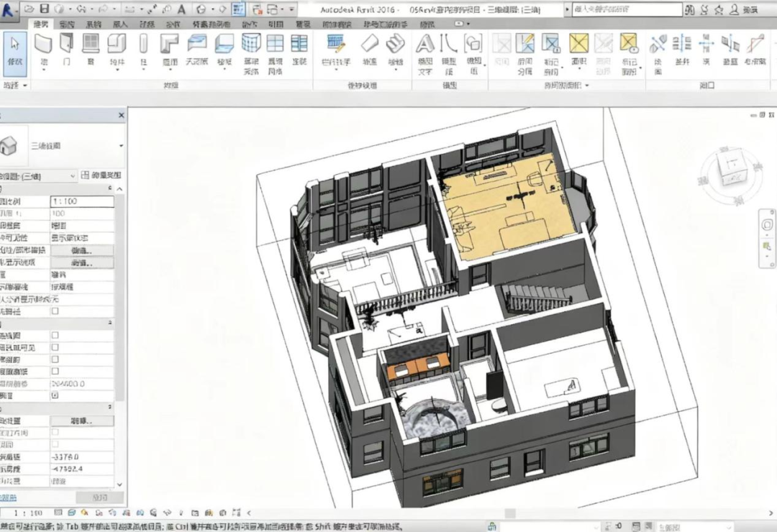
Task: Tick the Far Clip Active checkbox
Action: click(x=55, y=371)
